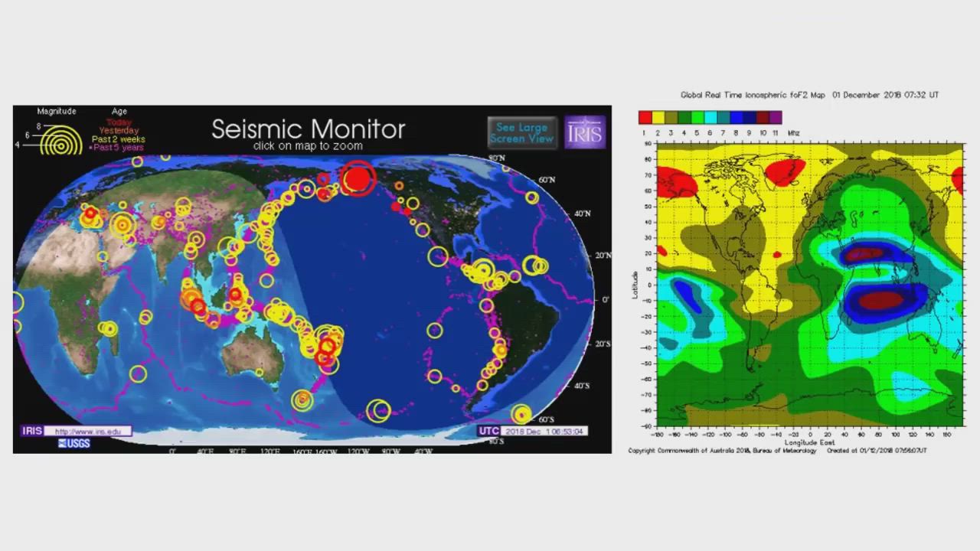Select the red 1 MHz legend swatch

tap(645, 118)
